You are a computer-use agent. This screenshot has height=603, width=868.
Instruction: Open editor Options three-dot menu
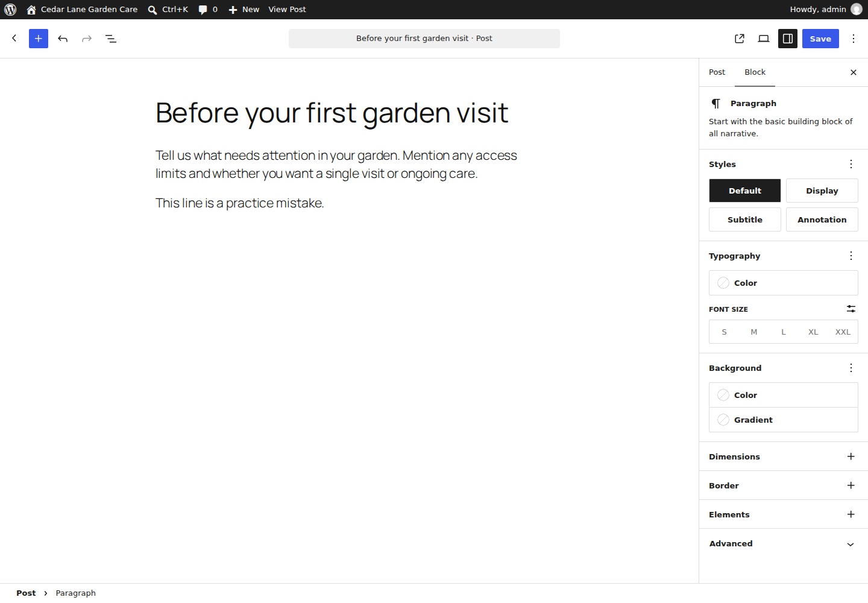coord(854,39)
